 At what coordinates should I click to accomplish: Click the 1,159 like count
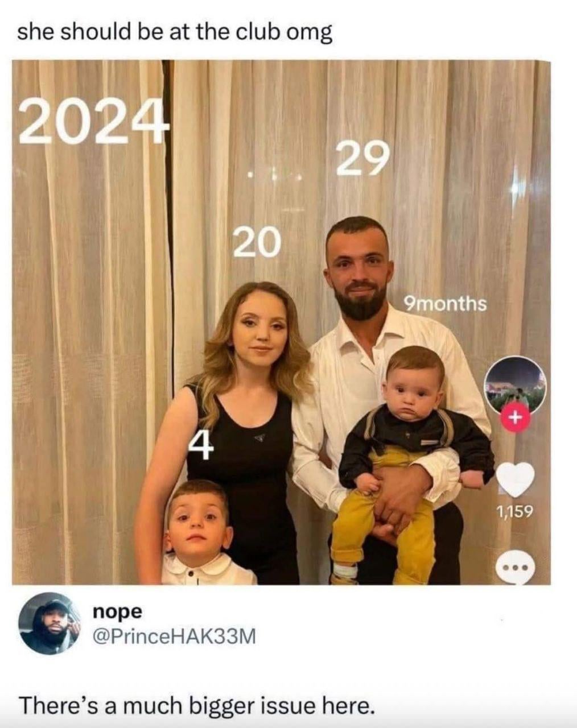pos(514,512)
